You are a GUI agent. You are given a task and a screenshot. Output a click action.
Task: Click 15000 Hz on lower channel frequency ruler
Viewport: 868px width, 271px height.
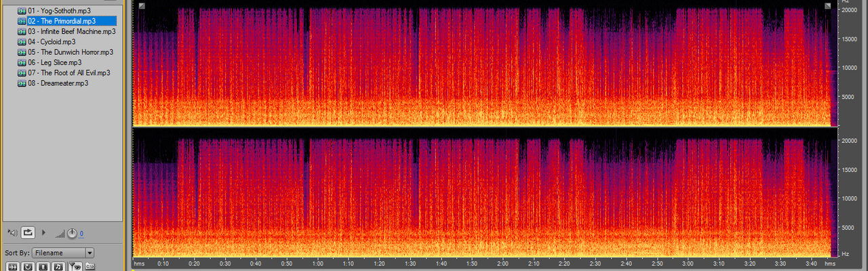point(850,169)
